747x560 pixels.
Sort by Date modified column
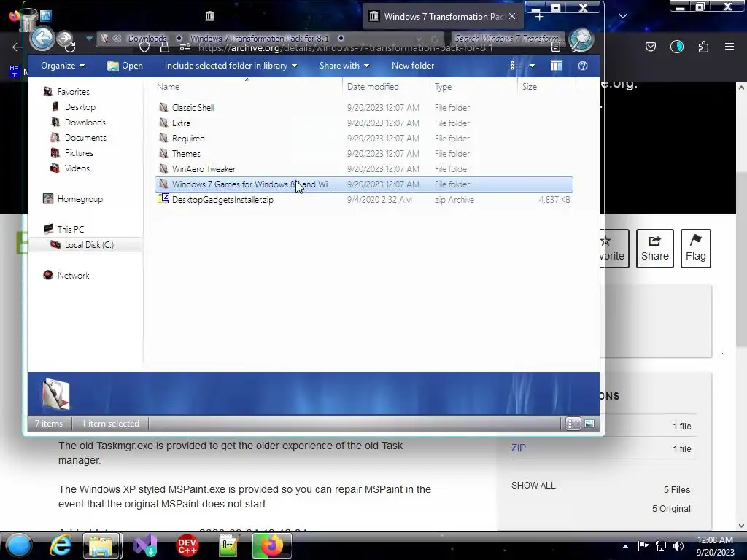point(386,87)
